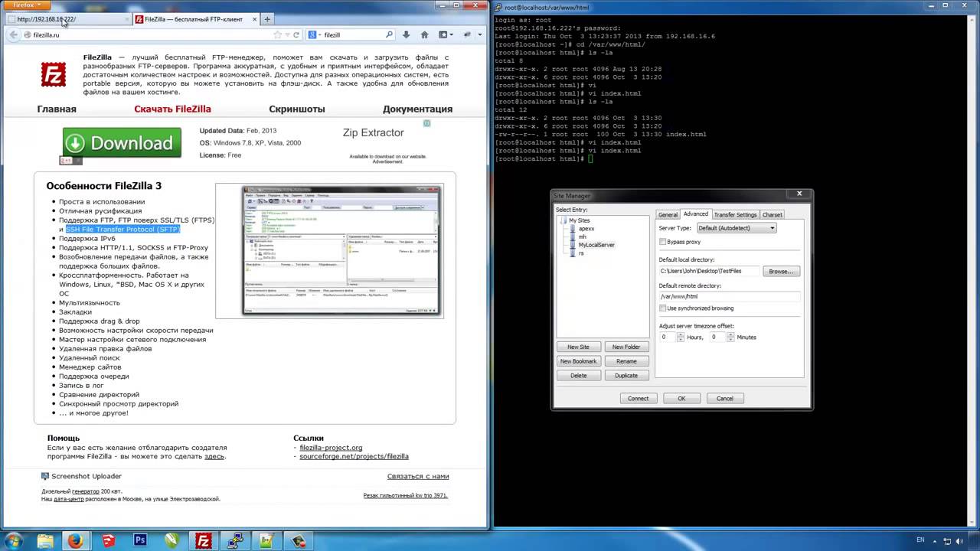Open search engine selector dropdown
980x551 pixels.
pyautogui.click(x=315, y=35)
